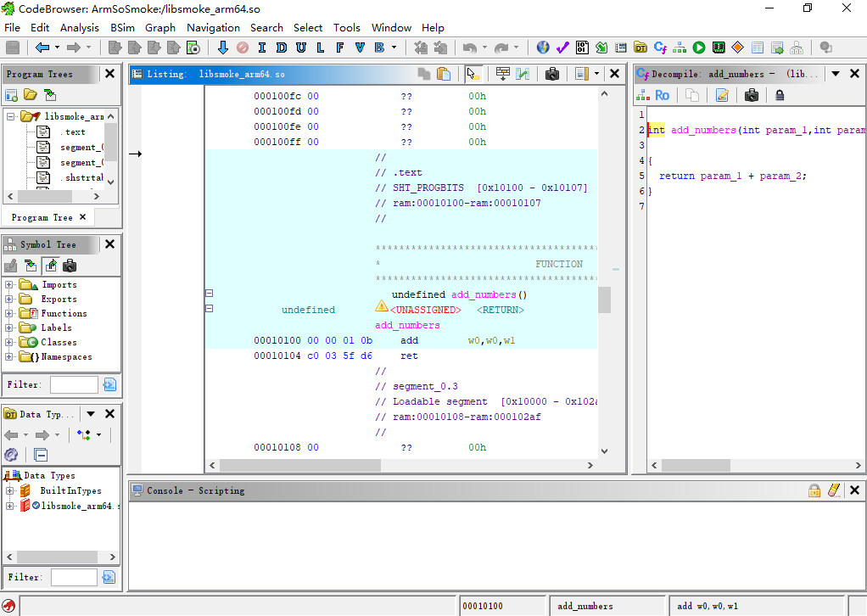Viewport: 867px width, 616px height.
Task: Jump to next instruction with the I icon
Action: [x=261, y=48]
